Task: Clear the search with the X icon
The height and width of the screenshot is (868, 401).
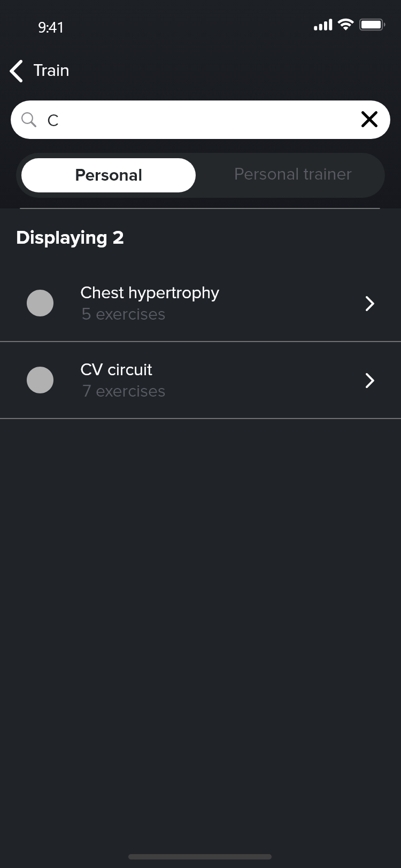Action: [x=369, y=119]
